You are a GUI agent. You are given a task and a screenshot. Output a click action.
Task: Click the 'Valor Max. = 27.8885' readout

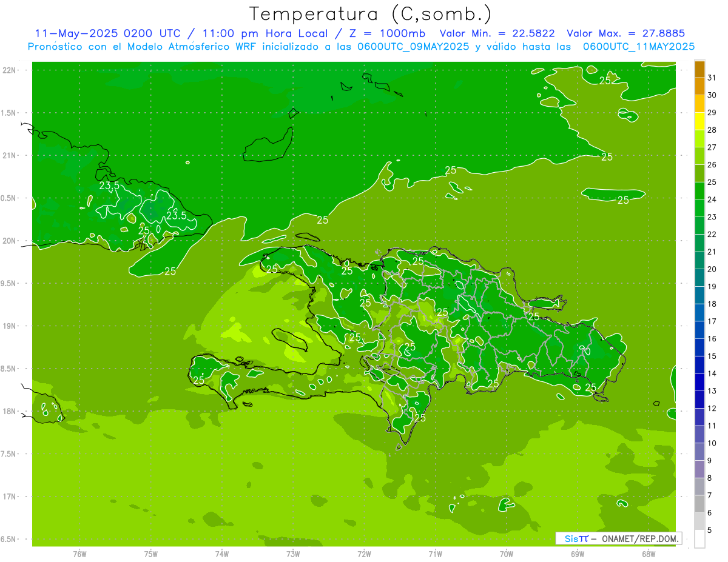click(626, 33)
